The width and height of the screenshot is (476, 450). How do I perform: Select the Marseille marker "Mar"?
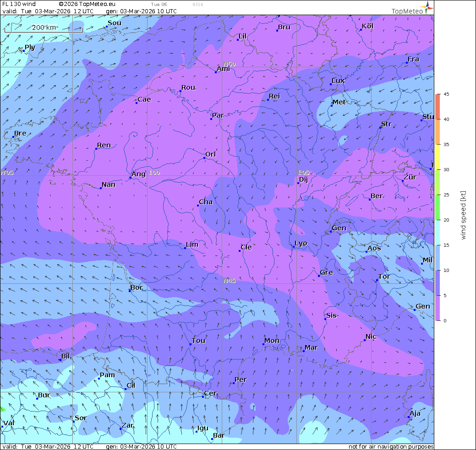[x=303, y=351]
